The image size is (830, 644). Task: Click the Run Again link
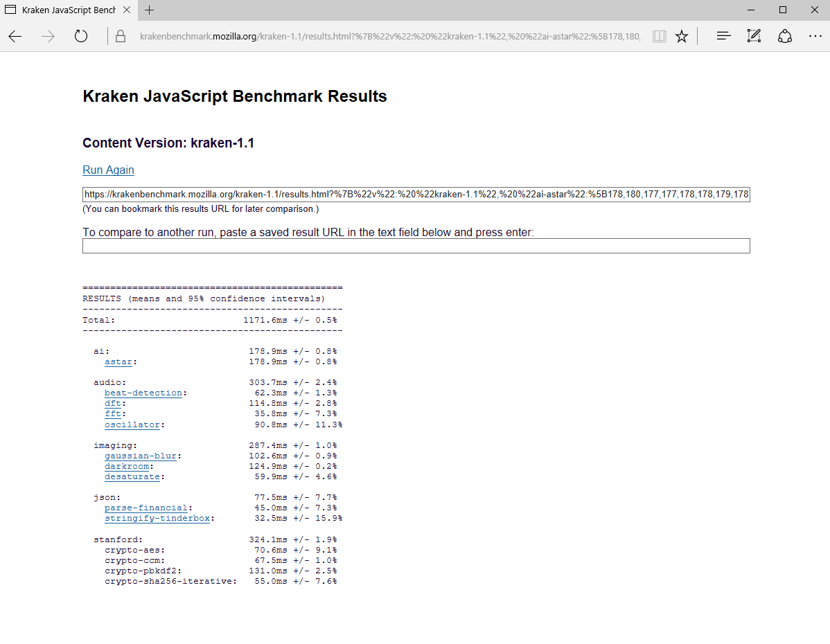point(108,170)
